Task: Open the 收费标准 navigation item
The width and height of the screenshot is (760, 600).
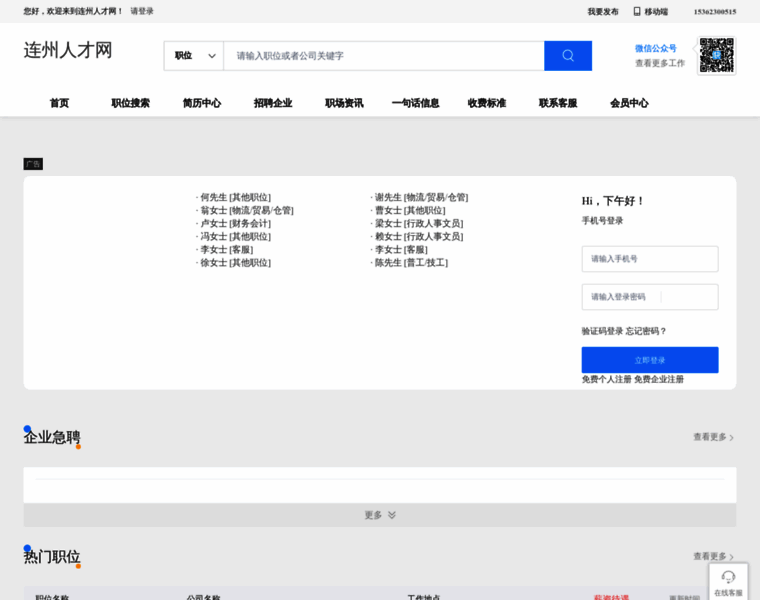Action: [487, 103]
